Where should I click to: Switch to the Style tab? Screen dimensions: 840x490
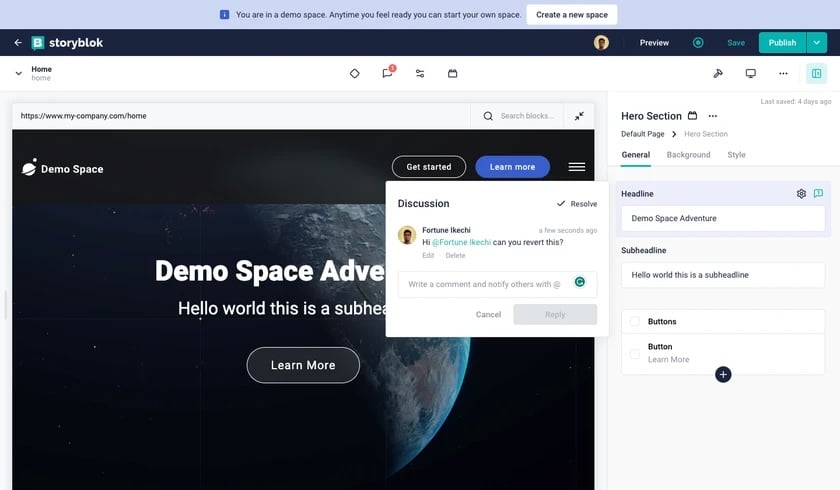click(736, 155)
